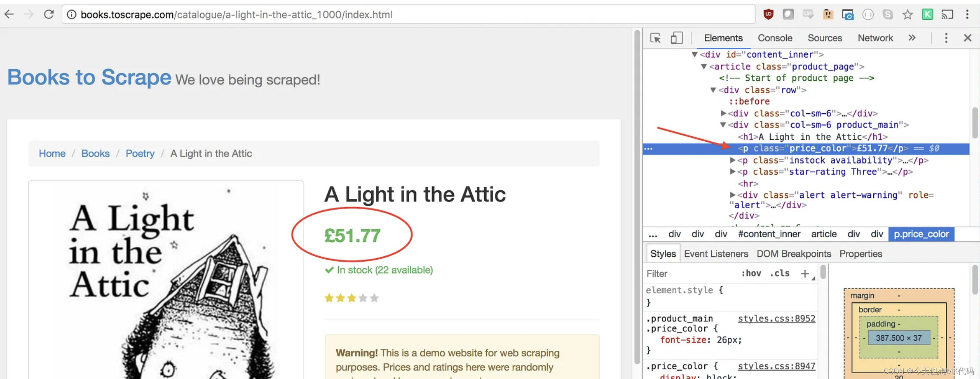This screenshot has height=379, width=980.
Task: Collapse the content_inner div node
Action: click(695, 54)
